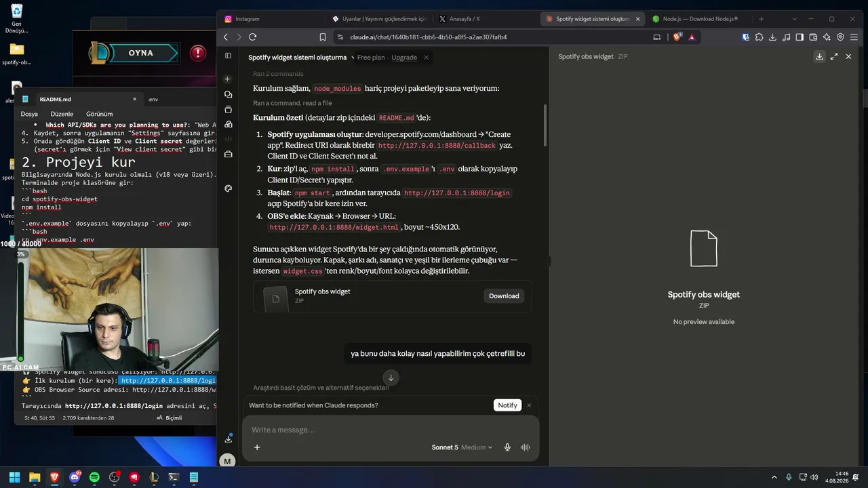The width and height of the screenshot is (868, 488).
Task: Open the browser tab search dropdown
Action: [x=794, y=19]
